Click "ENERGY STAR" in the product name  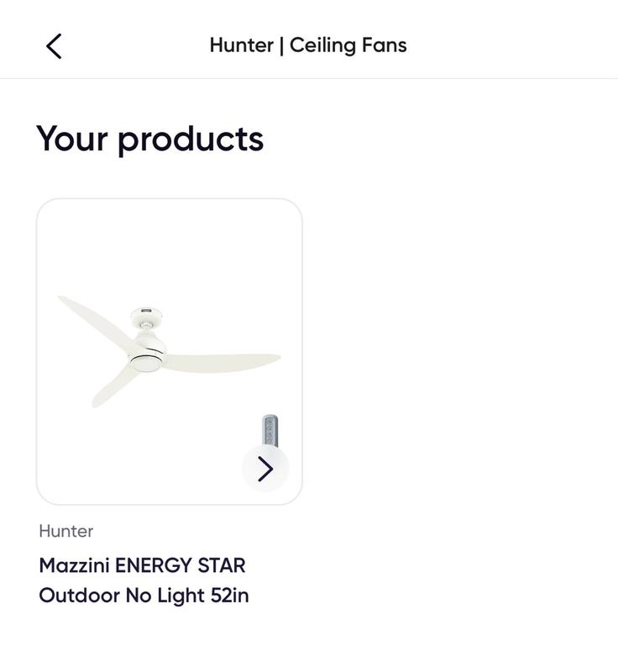click(x=180, y=565)
